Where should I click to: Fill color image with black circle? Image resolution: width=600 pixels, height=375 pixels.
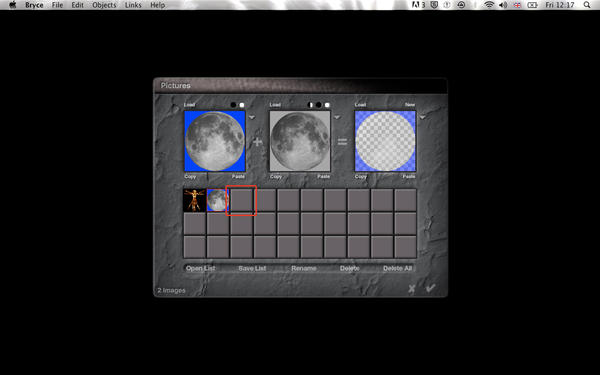coord(233,105)
